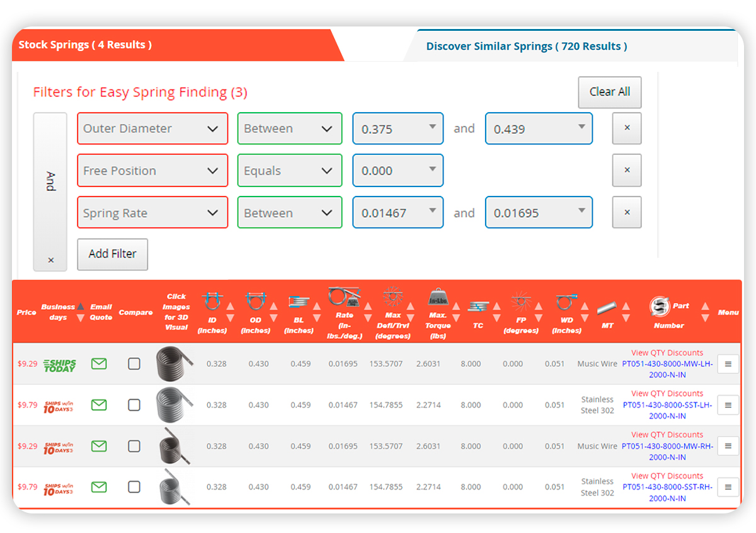Expand the 0.375 value dropdown
Screen dimensions: 756x533
tap(398, 128)
